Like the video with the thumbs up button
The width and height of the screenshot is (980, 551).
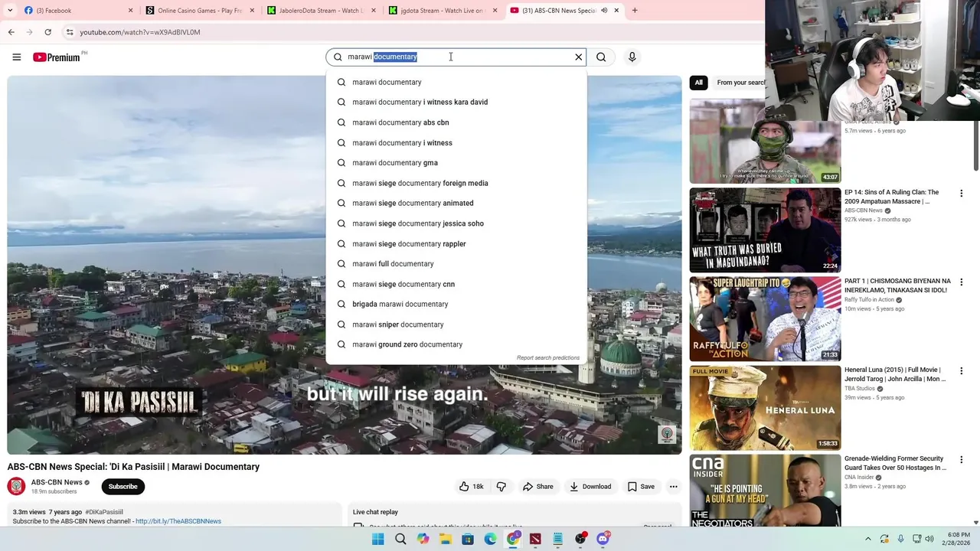(471, 487)
